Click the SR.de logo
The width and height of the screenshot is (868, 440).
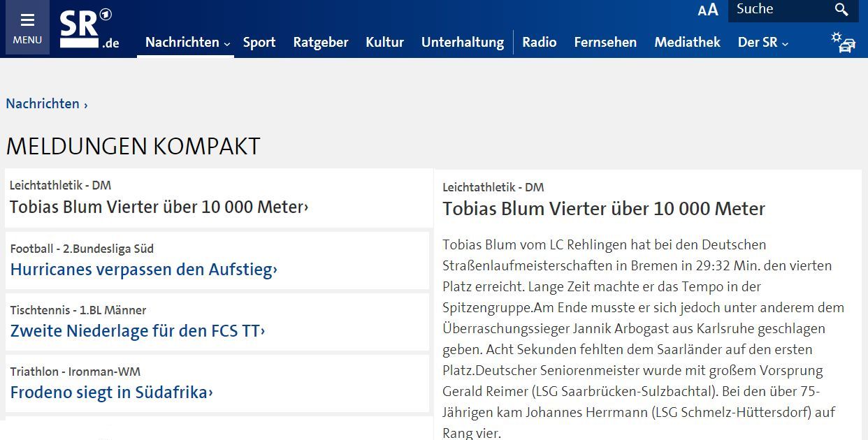pyautogui.click(x=89, y=29)
